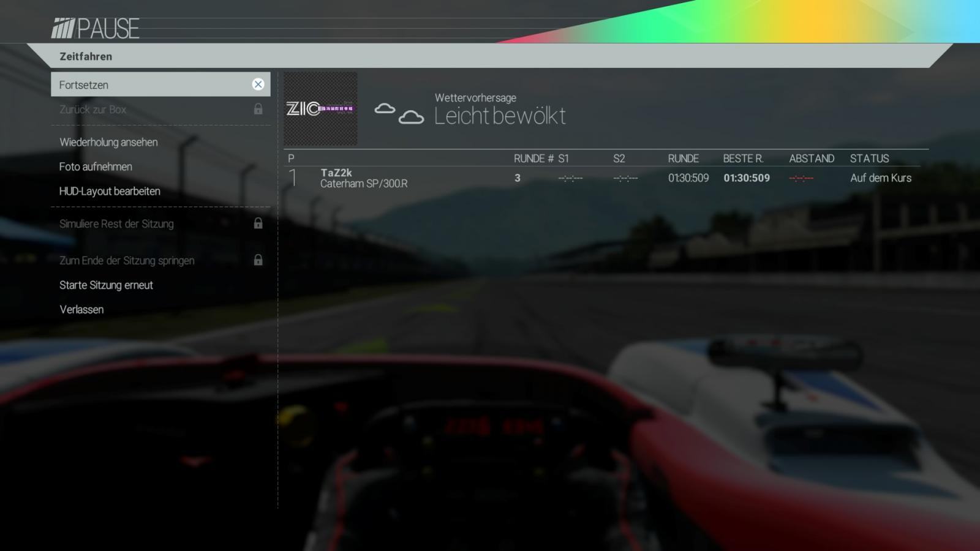The width and height of the screenshot is (980, 551).
Task: Click the P column header
Action: [x=291, y=159]
